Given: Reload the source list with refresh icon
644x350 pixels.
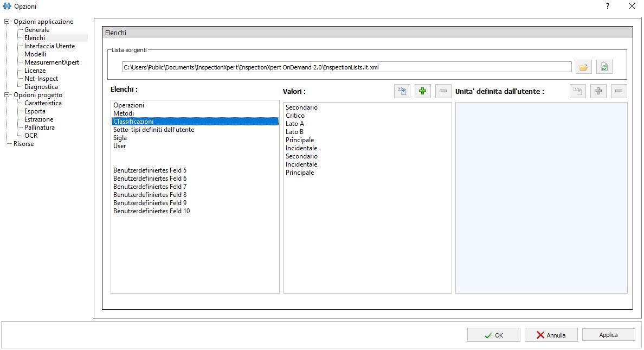Looking at the screenshot, I should coord(604,67).
